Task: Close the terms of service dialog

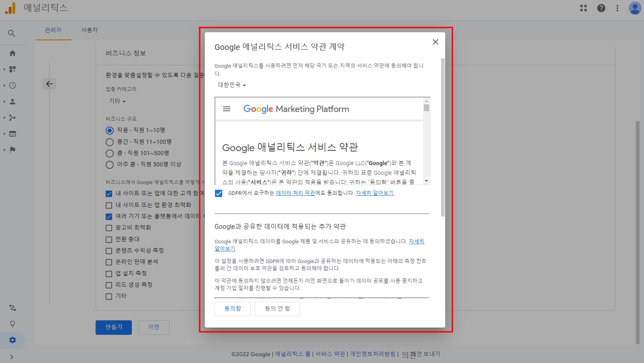Action: click(x=436, y=42)
